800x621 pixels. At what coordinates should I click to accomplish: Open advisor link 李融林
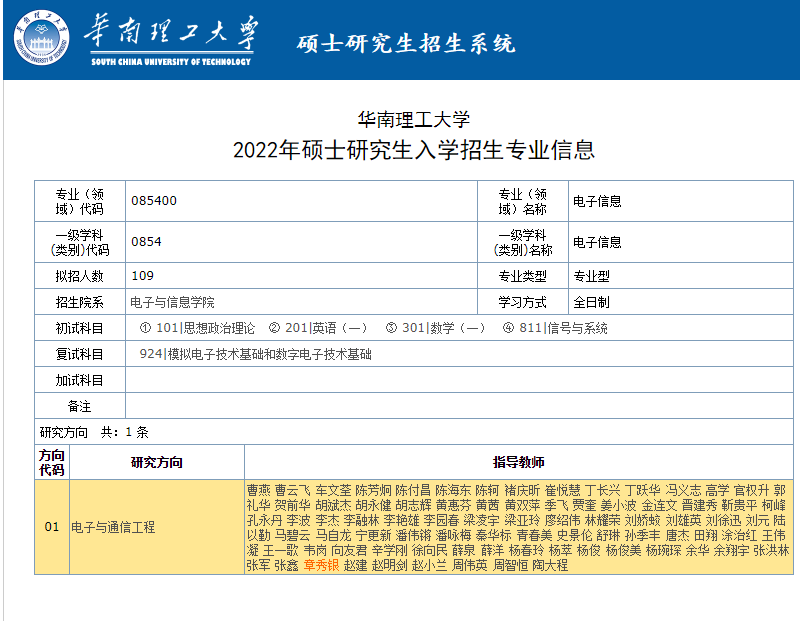(361, 520)
